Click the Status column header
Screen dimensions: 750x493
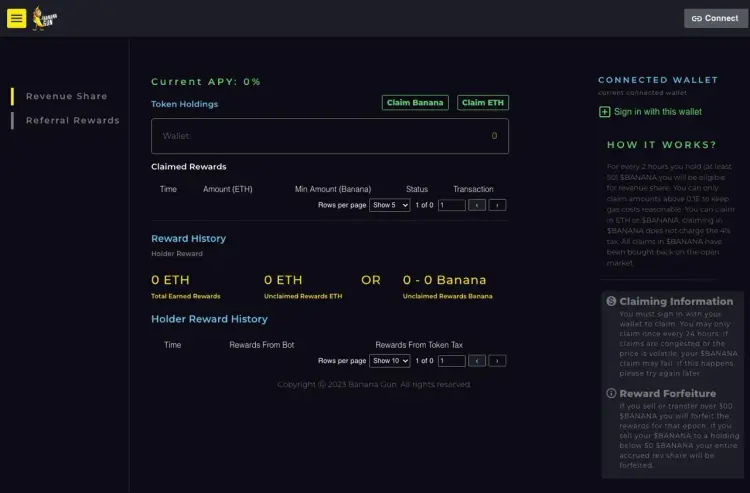(416, 189)
